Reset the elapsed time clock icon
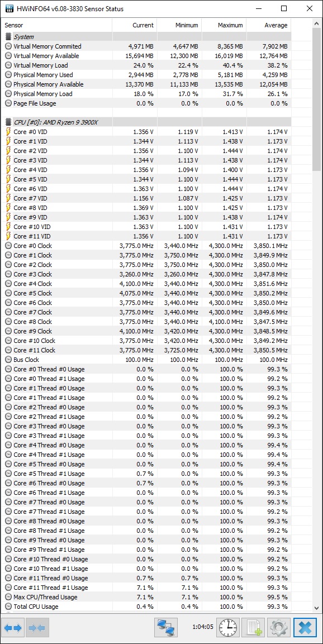 click(x=228, y=628)
